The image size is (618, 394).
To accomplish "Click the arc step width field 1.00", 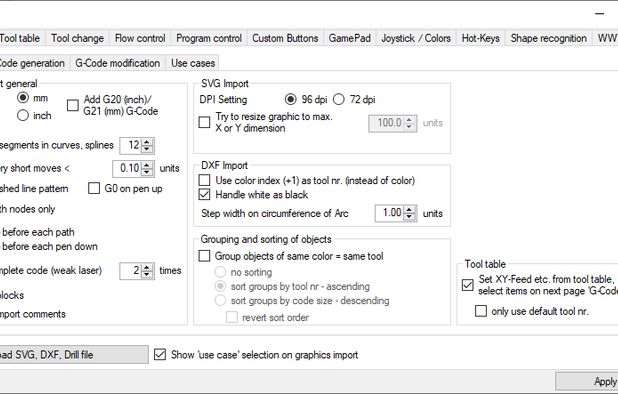I will [x=390, y=213].
